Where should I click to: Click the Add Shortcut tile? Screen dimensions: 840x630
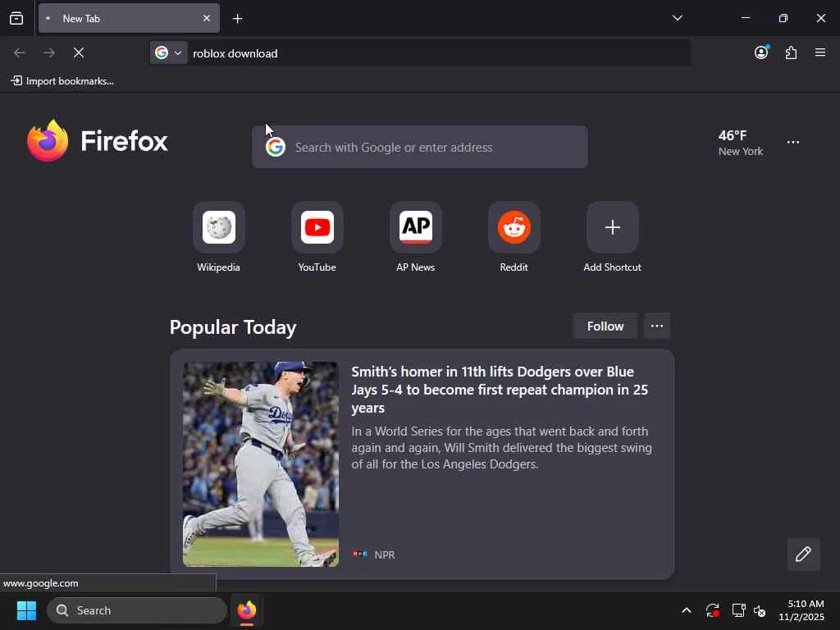coord(612,237)
